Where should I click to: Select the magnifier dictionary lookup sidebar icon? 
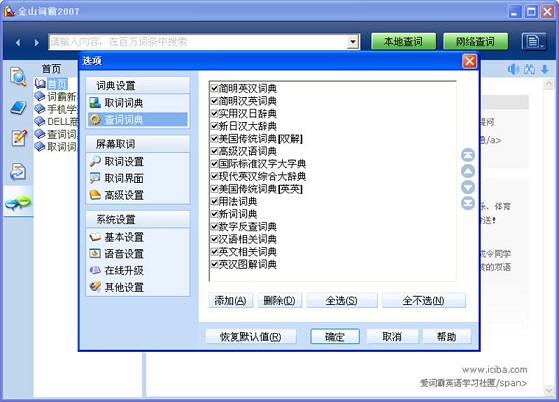click(x=18, y=77)
